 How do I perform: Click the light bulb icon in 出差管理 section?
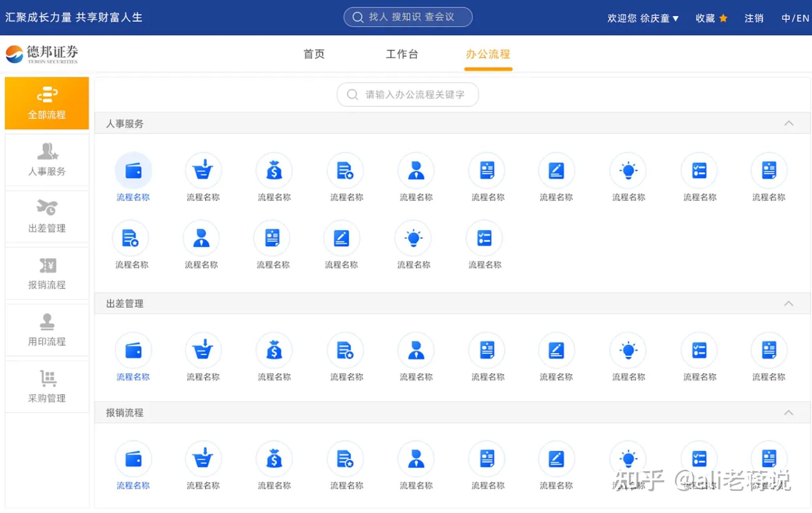pyautogui.click(x=628, y=350)
